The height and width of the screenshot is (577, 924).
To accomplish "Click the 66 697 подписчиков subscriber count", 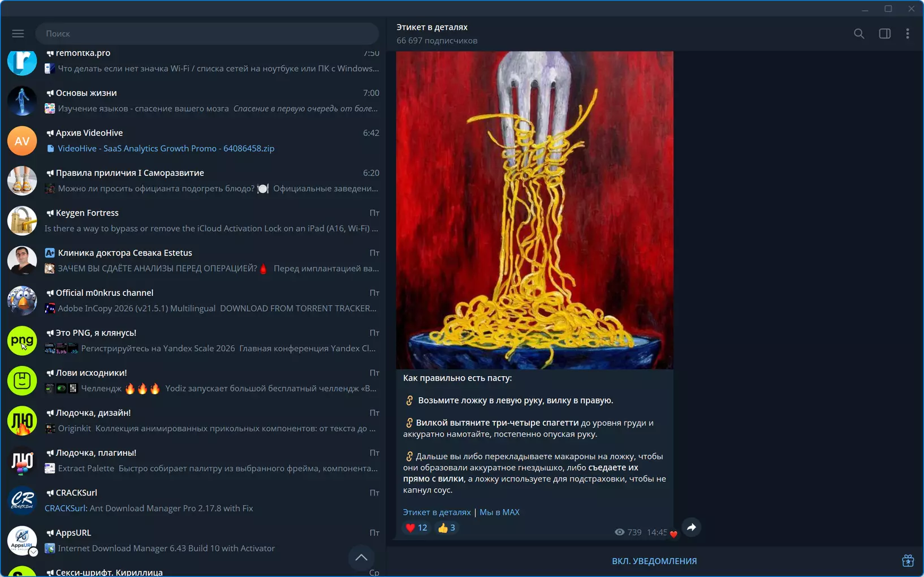I will pyautogui.click(x=437, y=41).
